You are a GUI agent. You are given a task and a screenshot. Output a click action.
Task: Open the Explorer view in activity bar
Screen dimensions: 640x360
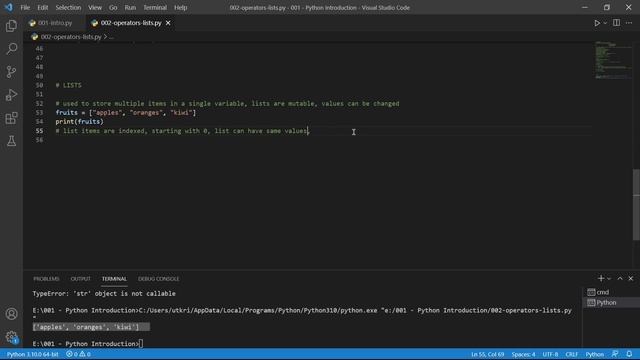click(11, 26)
